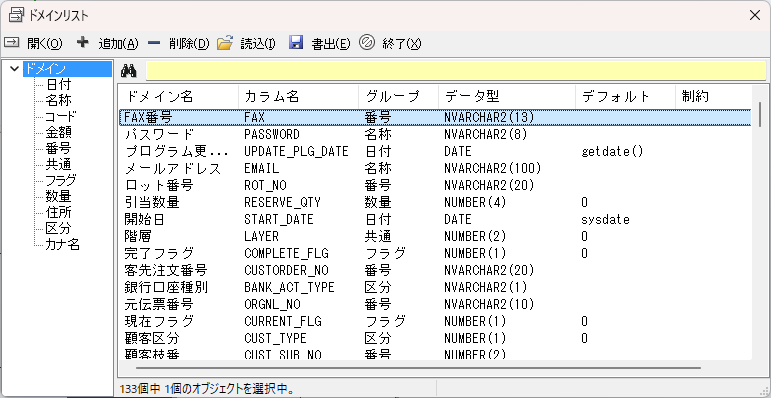Click the horizontal scrollbar of the list
The image size is (771, 398).
tap(418, 367)
